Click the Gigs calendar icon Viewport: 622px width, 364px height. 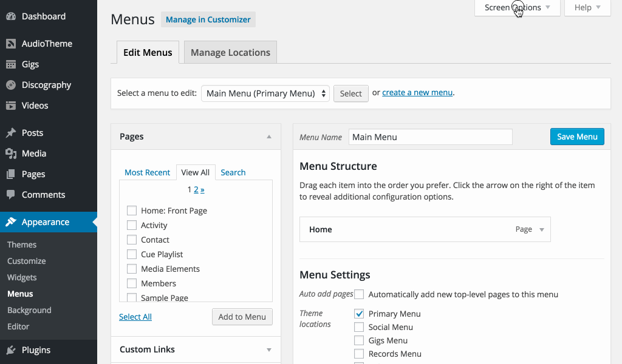(11, 64)
